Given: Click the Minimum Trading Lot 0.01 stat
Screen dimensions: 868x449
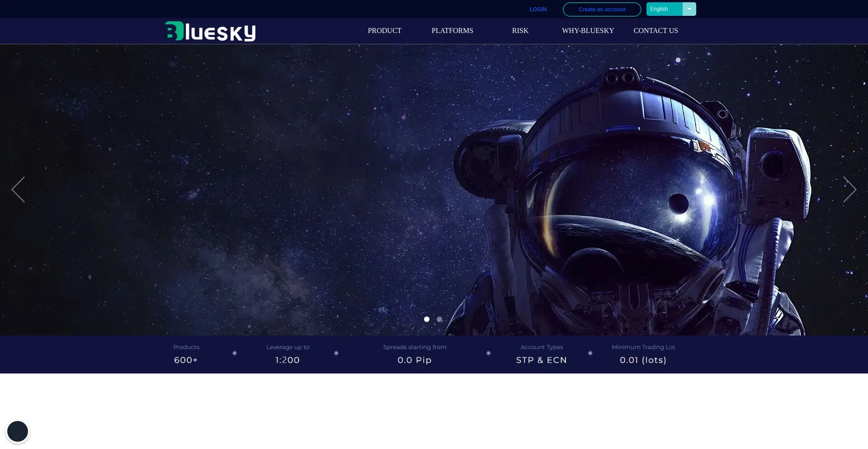Looking at the screenshot, I should tap(643, 354).
